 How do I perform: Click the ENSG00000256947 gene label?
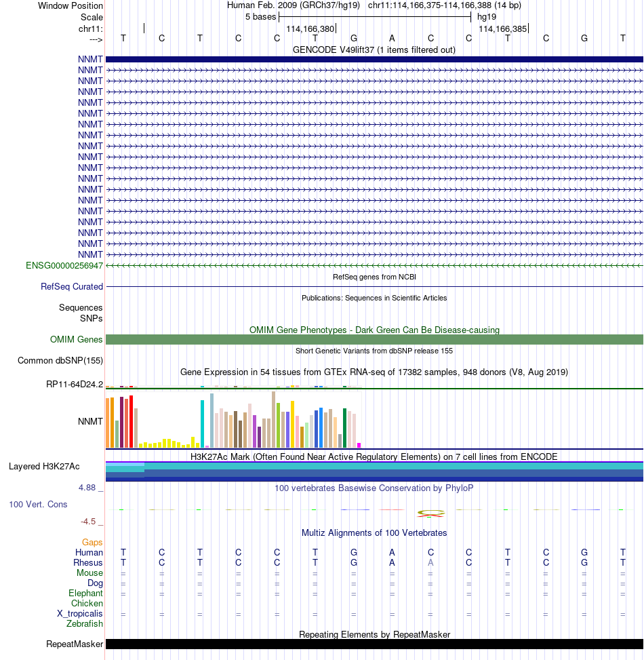point(64,266)
